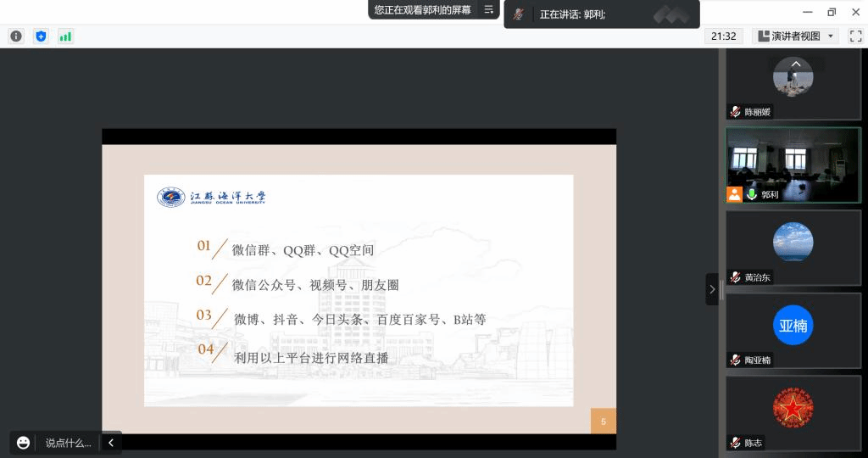Click the orange host icon beside 郭利

pyautogui.click(x=734, y=194)
